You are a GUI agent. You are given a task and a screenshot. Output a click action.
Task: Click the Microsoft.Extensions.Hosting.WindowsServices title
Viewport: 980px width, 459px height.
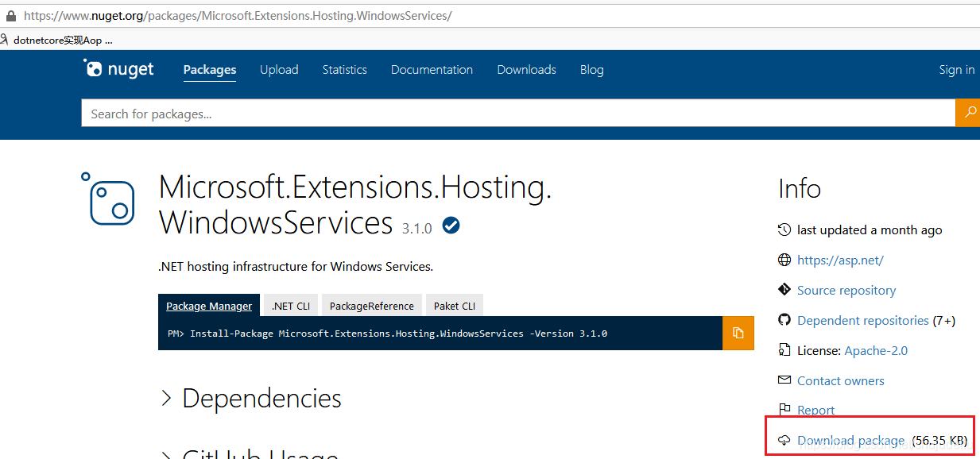[x=355, y=205]
